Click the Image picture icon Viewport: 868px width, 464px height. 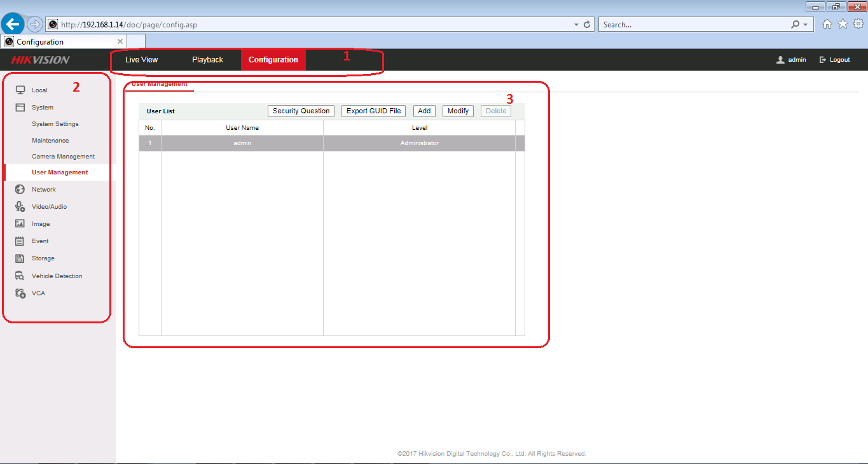pos(20,224)
